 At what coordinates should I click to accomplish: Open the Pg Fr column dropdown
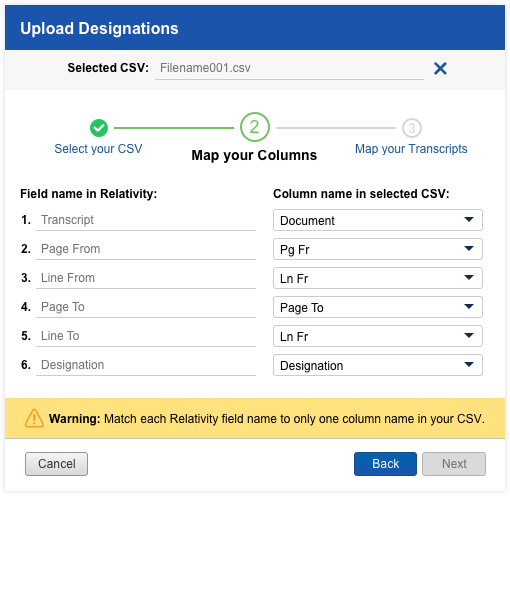[x=378, y=249]
